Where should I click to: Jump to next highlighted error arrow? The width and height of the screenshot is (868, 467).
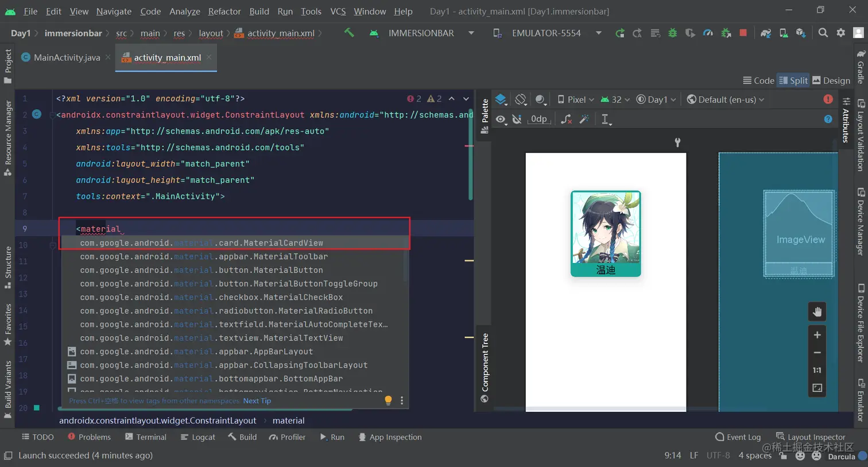466,99
